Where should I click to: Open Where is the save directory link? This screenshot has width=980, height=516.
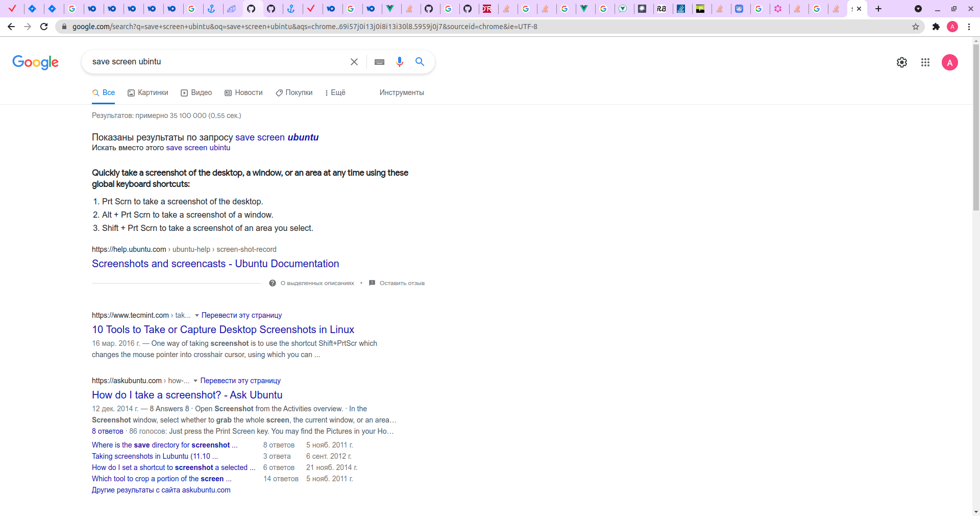tap(164, 445)
